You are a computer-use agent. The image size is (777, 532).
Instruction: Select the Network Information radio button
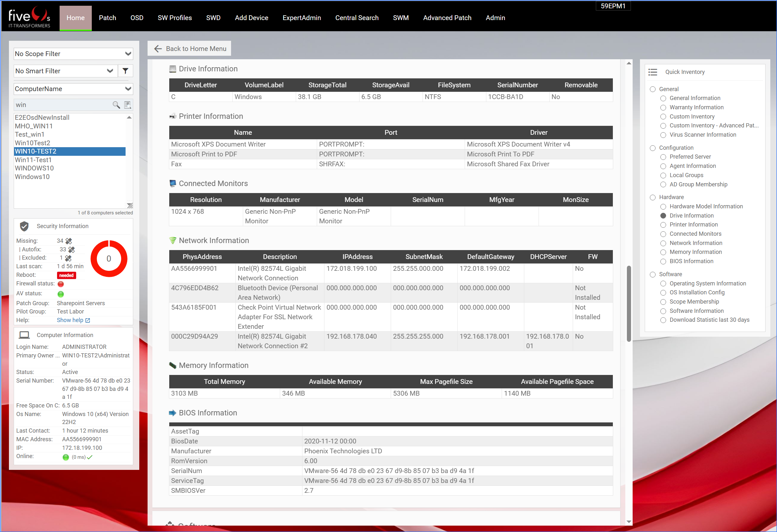click(x=663, y=243)
